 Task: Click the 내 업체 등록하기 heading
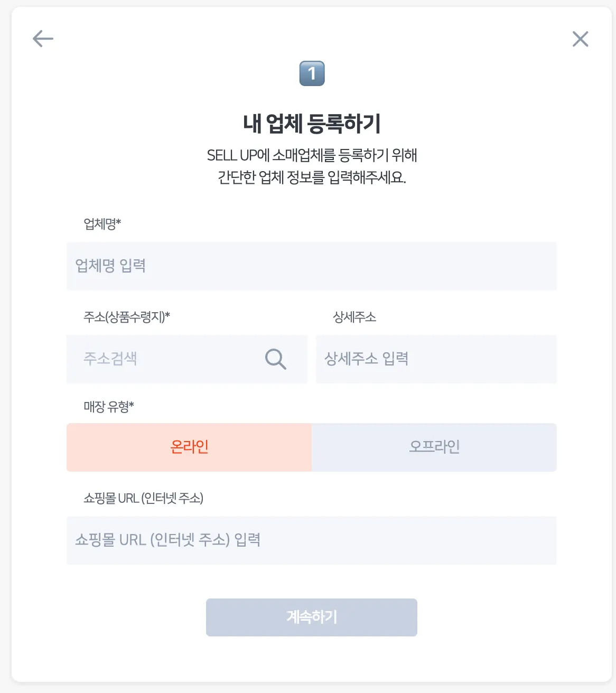pos(312,124)
